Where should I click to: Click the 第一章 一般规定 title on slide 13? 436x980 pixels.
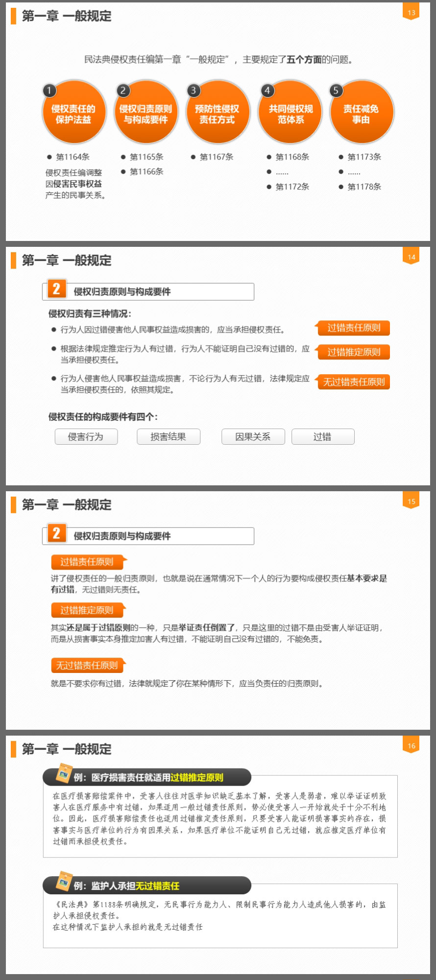coord(67,16)
